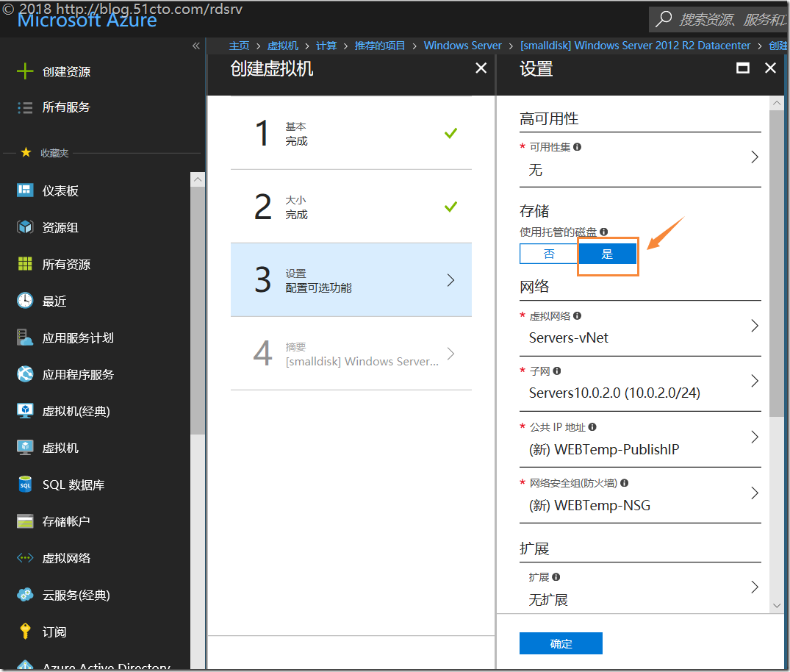Maximize the 设置 blade
The image size is (790, 672).
point(743,68)
